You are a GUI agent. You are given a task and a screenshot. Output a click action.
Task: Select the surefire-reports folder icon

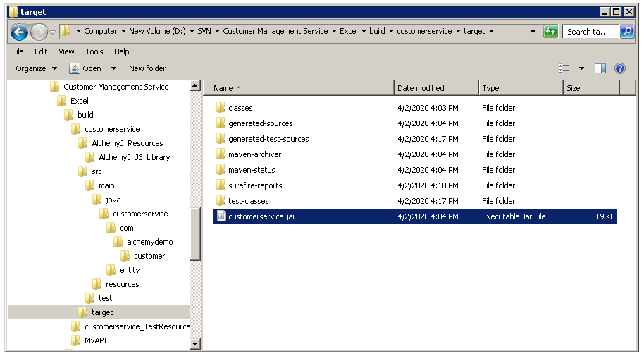pos(221,185)
